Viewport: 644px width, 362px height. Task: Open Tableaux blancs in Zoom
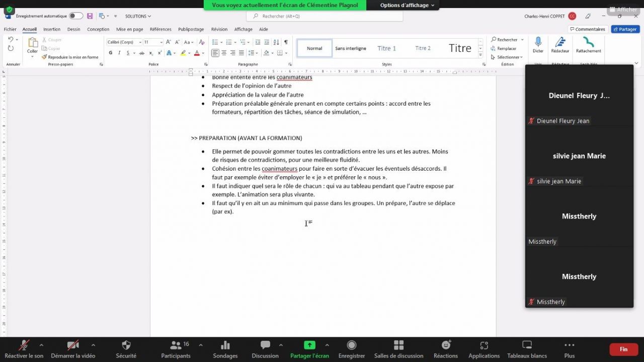pos(527,349)
